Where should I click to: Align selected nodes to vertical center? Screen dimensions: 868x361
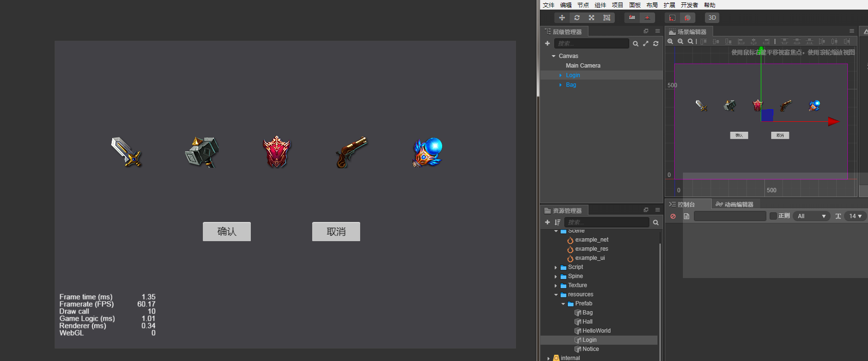[x=716, y=42]
